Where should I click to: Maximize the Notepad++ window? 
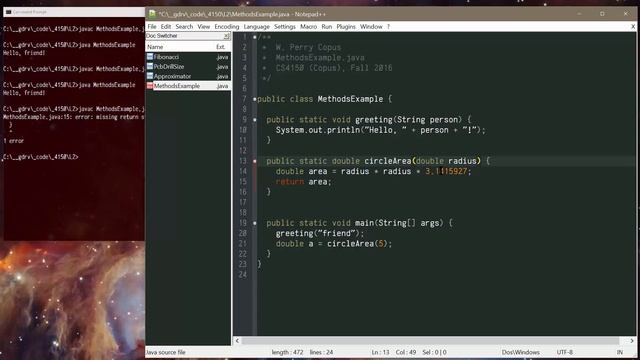(602, 14)
